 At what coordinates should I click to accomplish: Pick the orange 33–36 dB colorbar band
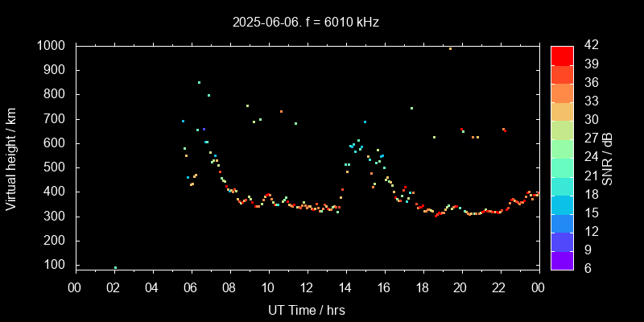coord(562,93)
